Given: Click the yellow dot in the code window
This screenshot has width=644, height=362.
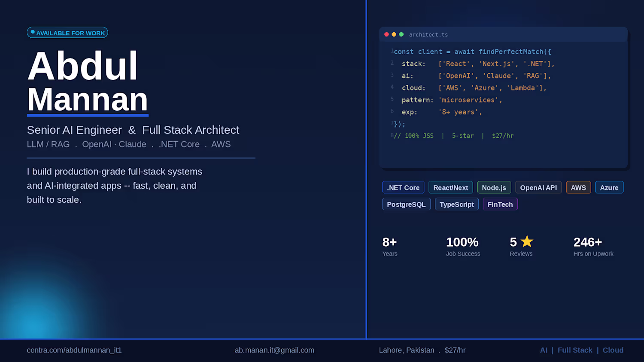Looking at the screenshot, I should (394, 34).
